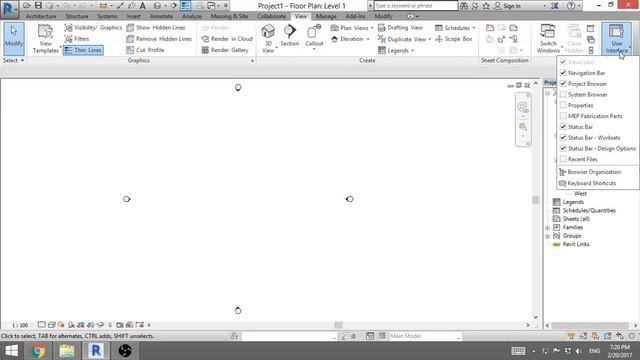Open Schedules dropdown

[455, 28]
